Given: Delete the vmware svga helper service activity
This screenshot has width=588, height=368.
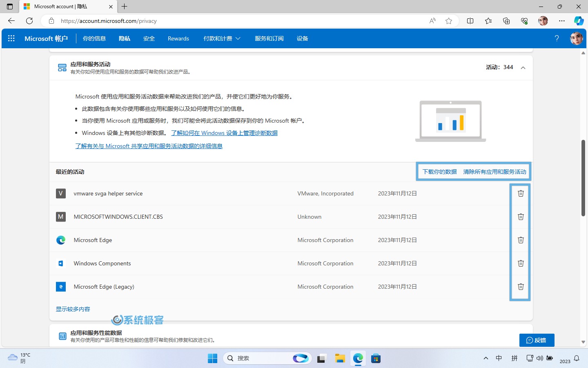Looking at the screenshot, I should tap(521, 193).
